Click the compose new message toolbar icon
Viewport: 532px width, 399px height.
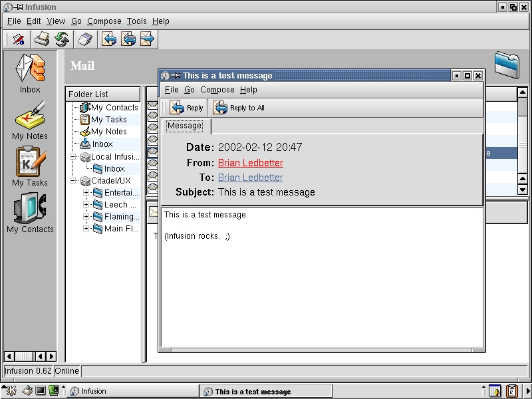pos(19,39)
